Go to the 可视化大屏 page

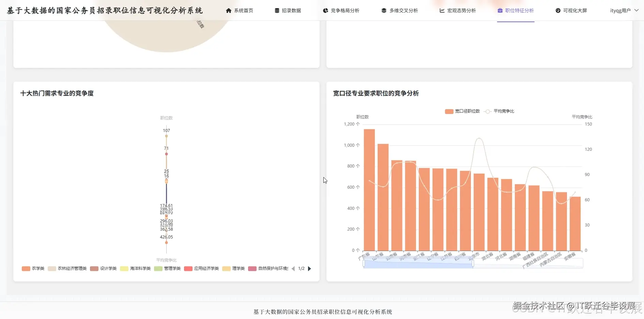pos(571,11)
